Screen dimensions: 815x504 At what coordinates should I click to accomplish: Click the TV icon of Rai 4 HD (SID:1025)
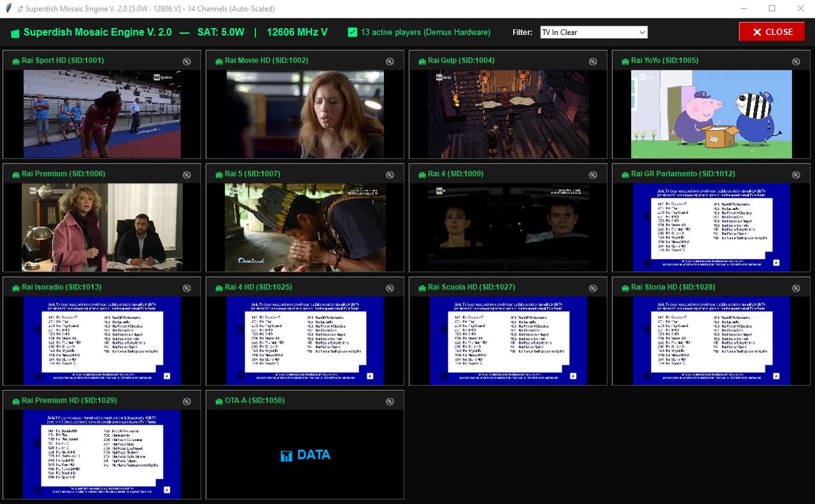coord(218,288)
